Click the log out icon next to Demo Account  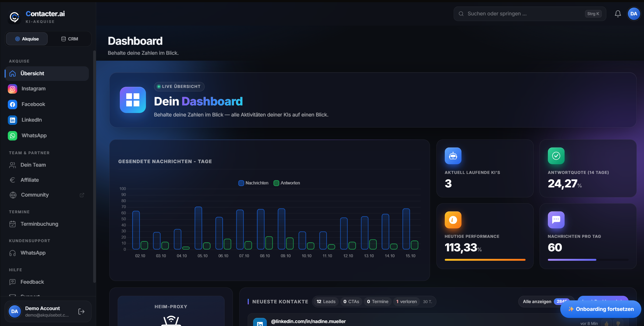(x=81, y=312)
